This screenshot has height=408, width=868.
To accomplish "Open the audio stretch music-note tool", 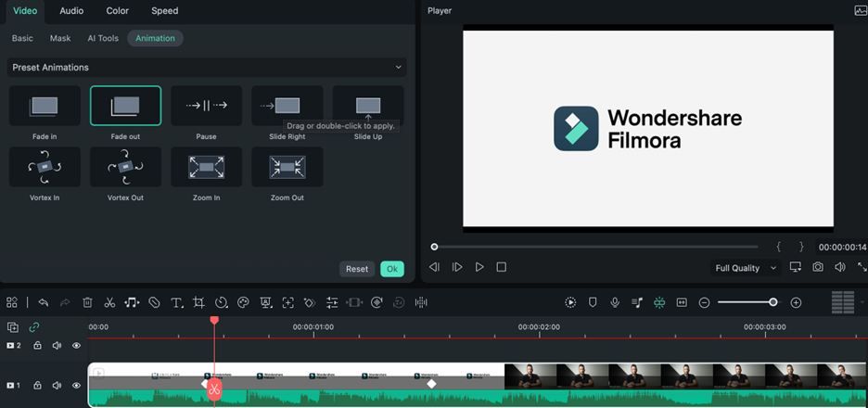I will 132,302.
